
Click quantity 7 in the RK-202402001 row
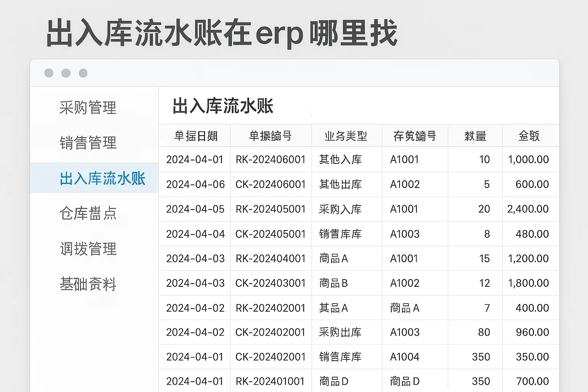(487, 308)
